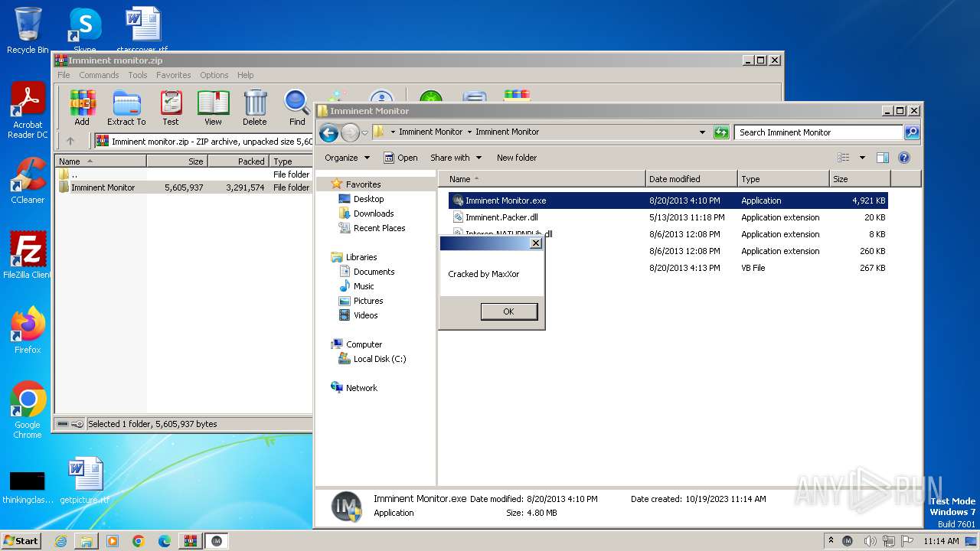Click the Change your view icon
Screen dimensions: 980x551
coord(844,158)
